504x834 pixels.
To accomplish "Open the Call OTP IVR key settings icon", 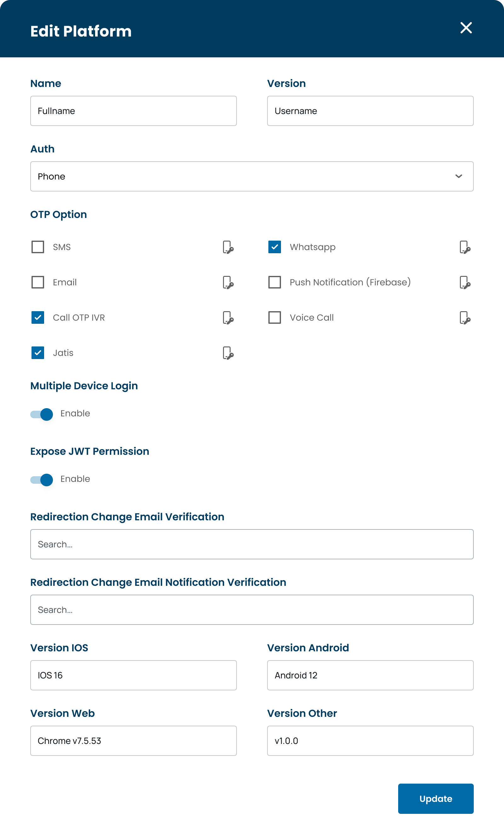I will point(228,317).
